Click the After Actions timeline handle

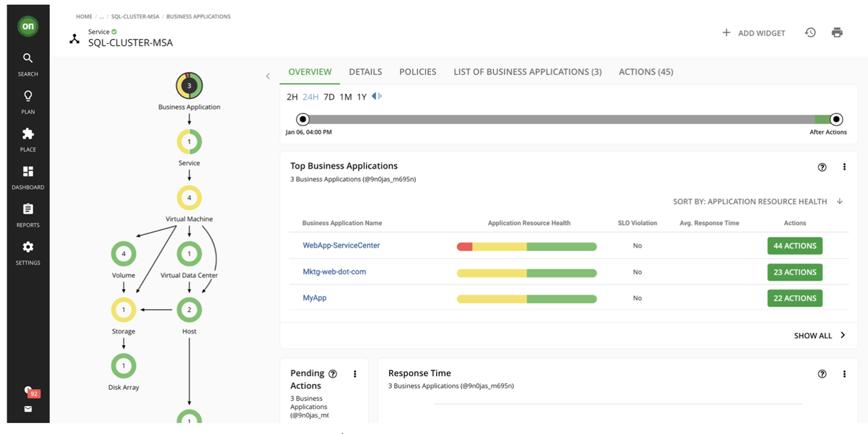(x=836, y=120)
